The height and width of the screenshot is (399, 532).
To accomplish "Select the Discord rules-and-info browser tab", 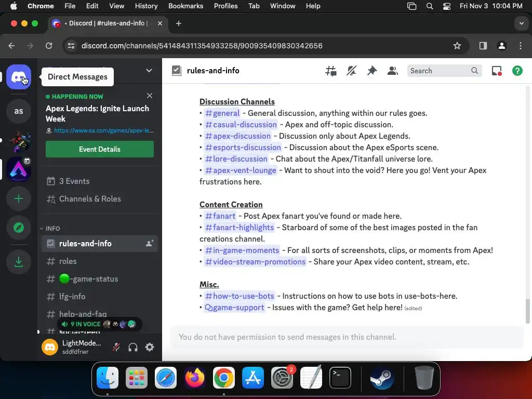I will click(x=107, y=23).
